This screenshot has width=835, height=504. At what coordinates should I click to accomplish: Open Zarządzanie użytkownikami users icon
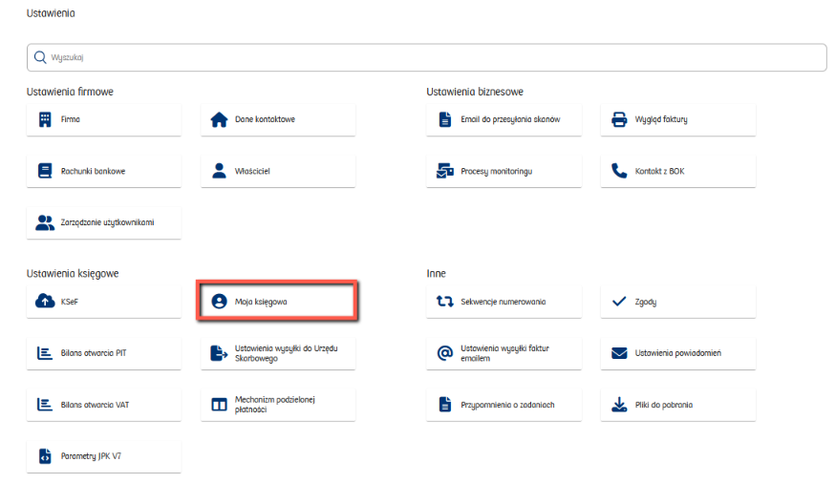pyautogui.click(x=45, y=222)
